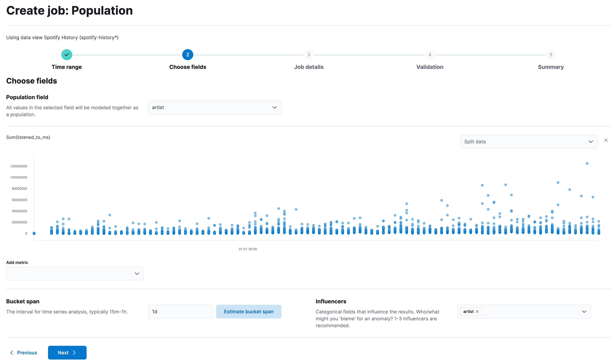Viewport: 616px width, 364px height.
Task: Click the step 2 Choose fields circle
Action: (188, 55)
